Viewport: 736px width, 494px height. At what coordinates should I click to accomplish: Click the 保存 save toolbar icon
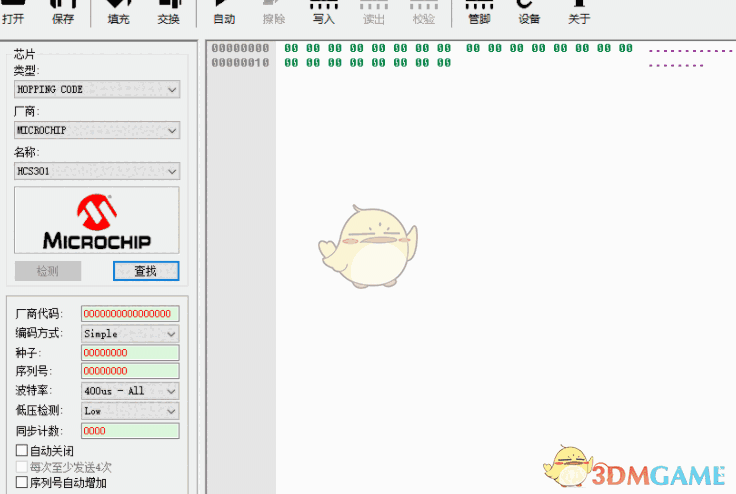63,12
